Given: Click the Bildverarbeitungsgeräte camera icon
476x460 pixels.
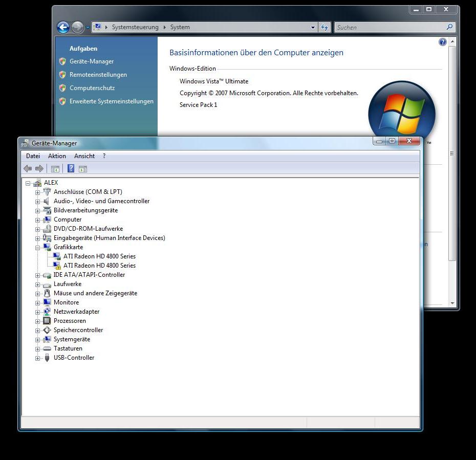Looking at the screenshot, I should pos(47,210).
